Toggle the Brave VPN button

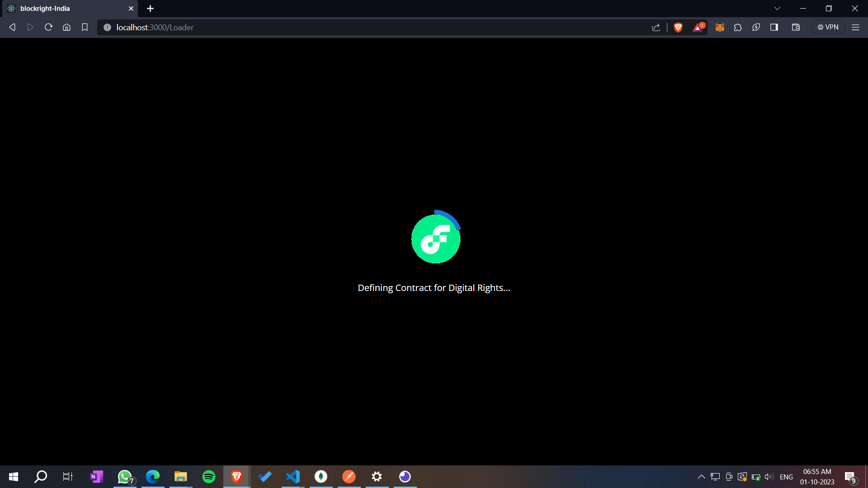pyautogui.click(x=828, y=28)
